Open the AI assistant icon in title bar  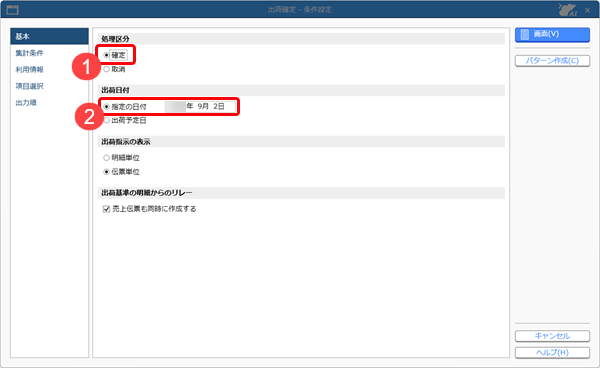tap(568, 10)
